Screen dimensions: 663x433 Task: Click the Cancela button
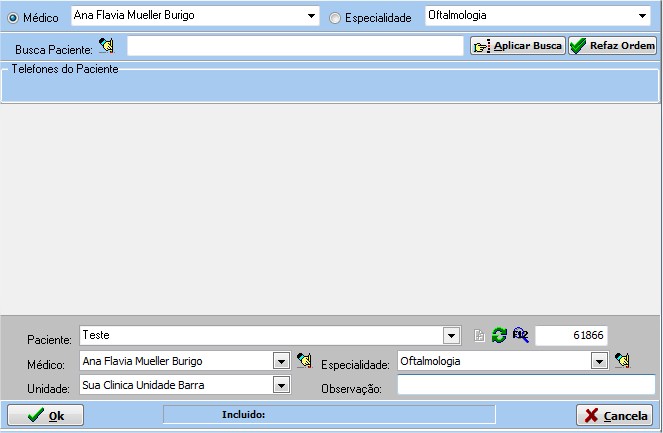pyautogui.click(x=615, y=415)
